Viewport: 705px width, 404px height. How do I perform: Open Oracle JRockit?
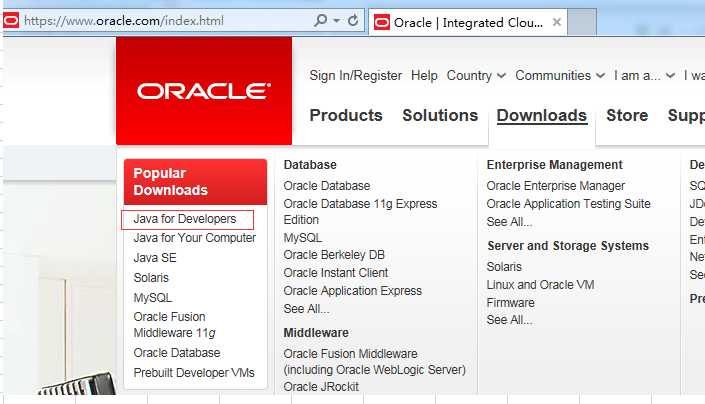coord(321,386)
